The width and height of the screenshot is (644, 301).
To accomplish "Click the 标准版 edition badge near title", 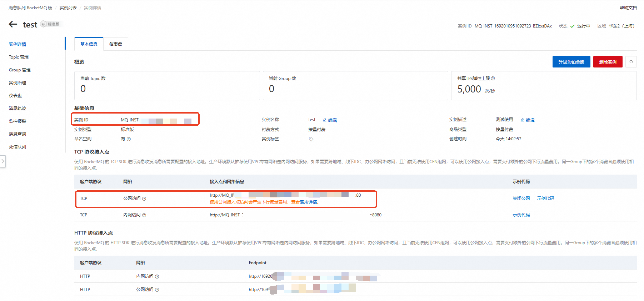I will click(x=50, y=24).
